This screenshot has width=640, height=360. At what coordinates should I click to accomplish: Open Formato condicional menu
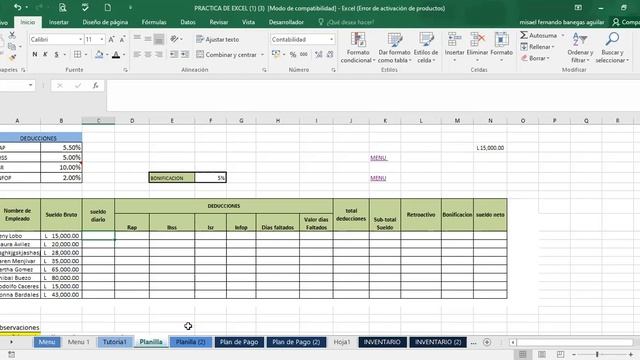[x=358, y=48]
